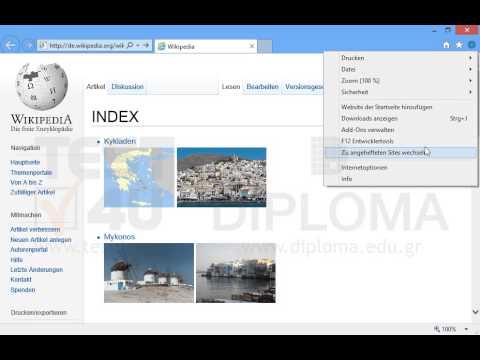Click the page favicon in address bar

(43, 45)
